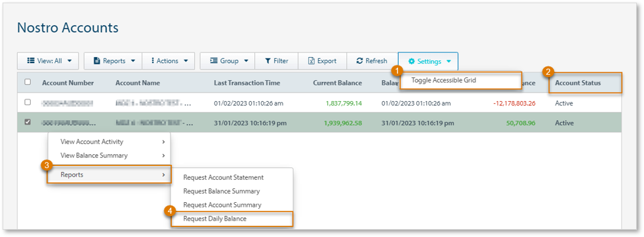Click the arrow beside Reports menu entry
This screenshot has width=644, height=237.
point(163,175)
